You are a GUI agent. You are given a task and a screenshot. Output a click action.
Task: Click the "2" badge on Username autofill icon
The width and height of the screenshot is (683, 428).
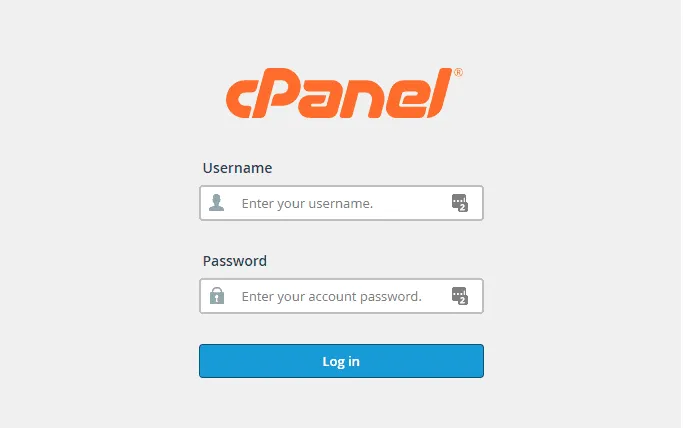(x=463, y=207)
